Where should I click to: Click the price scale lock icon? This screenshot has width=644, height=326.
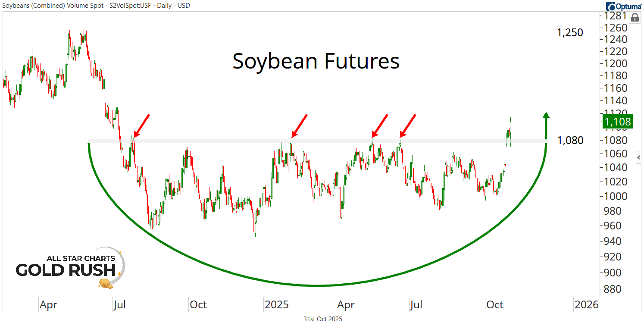pyautogui.click(x=635, y=18)
